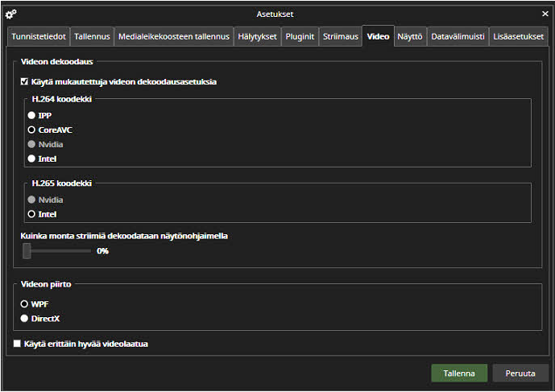This screenshot has height=392, width=555.
Task: Select WPF for Videon piirto
Action: 25,304
